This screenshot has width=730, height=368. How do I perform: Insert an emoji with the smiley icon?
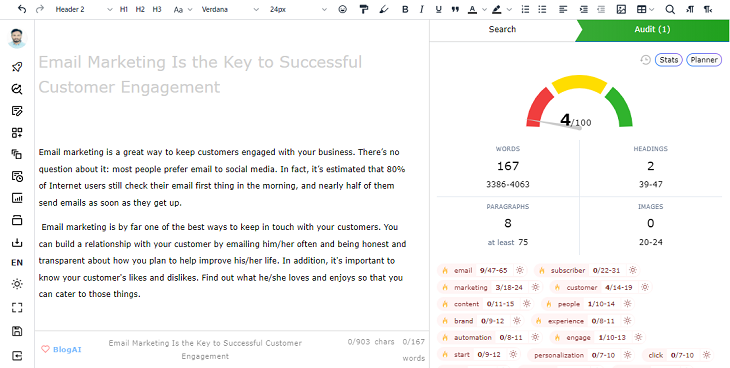click(343, 9)
